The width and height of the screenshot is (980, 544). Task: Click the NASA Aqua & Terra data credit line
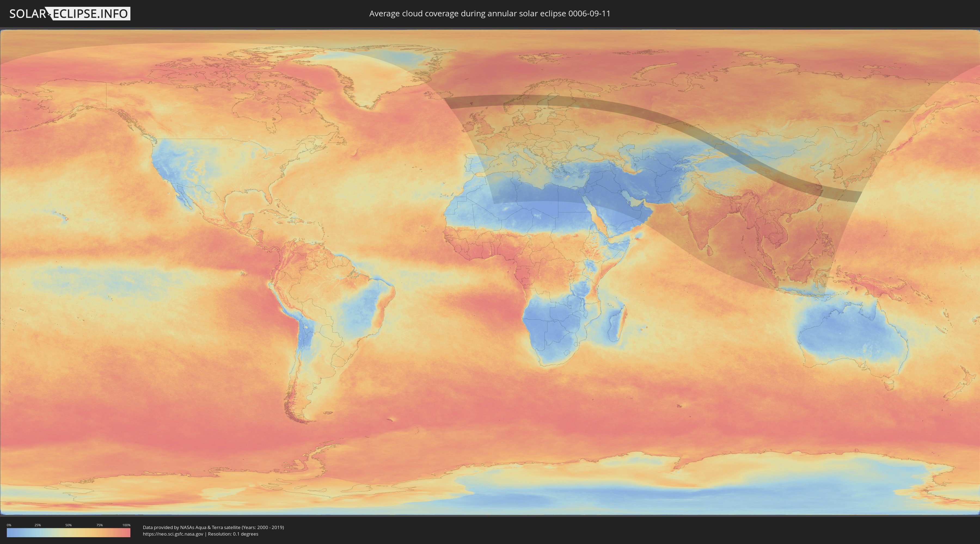point(213,527)
